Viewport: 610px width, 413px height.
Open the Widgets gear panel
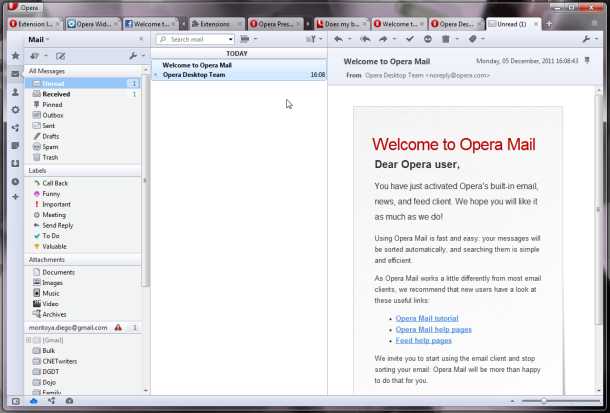click(15, 110)
